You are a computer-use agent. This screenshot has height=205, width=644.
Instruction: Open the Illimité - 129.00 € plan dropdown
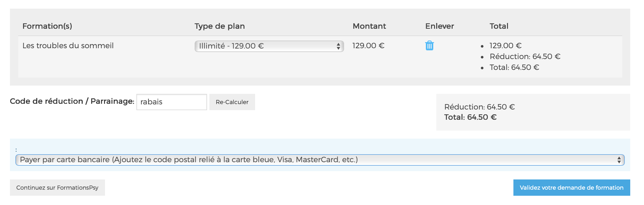point(269,46)
